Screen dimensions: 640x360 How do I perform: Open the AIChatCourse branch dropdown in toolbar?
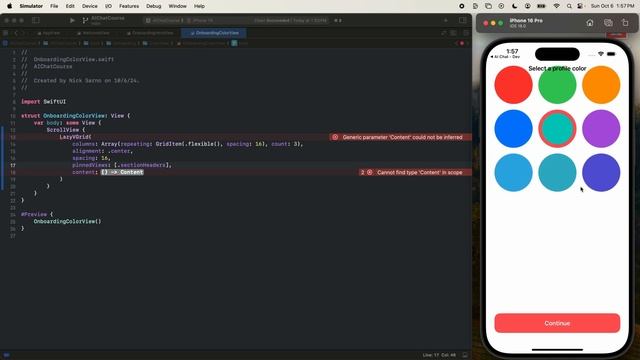tap(103, 20)
